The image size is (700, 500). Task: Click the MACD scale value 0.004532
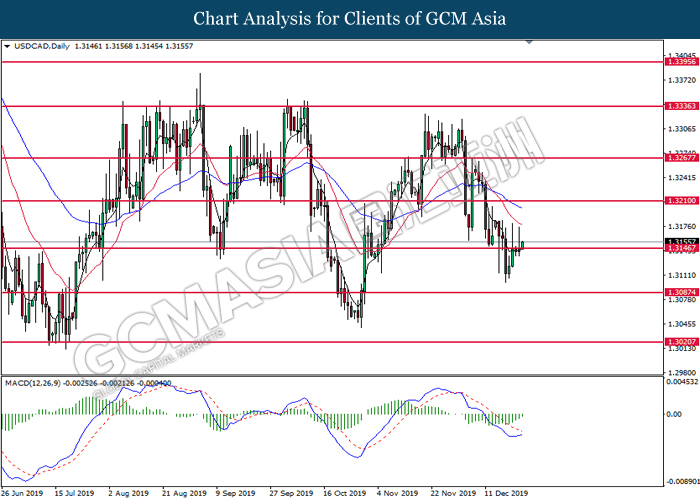tap(680, 382)
